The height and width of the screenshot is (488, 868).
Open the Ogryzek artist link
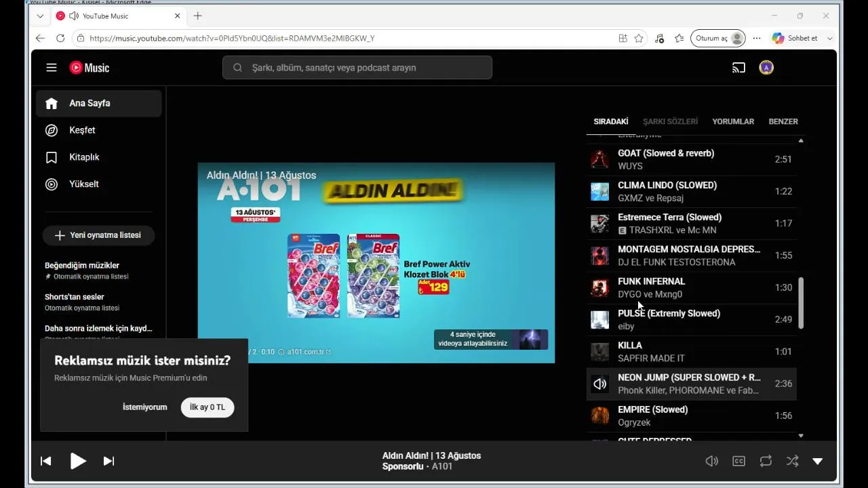click(635, 422)
